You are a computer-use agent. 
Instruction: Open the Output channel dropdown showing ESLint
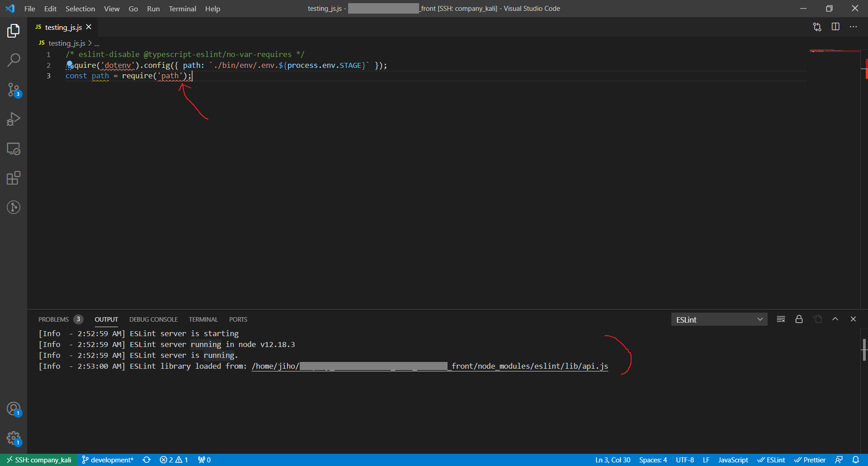[x=719, y=319]
